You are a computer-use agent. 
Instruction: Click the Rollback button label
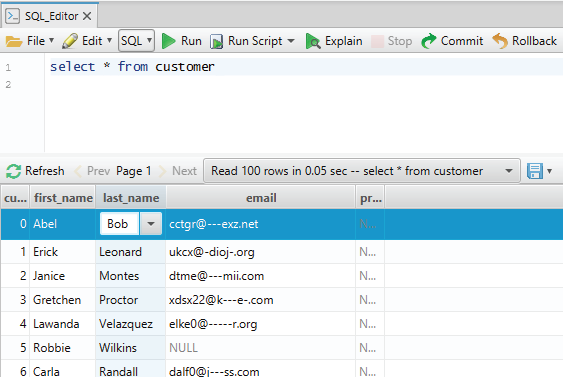coord(534,41)
